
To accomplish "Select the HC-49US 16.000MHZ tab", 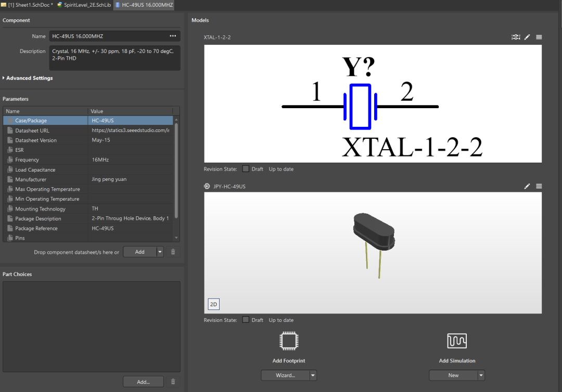I will [144, 5].
